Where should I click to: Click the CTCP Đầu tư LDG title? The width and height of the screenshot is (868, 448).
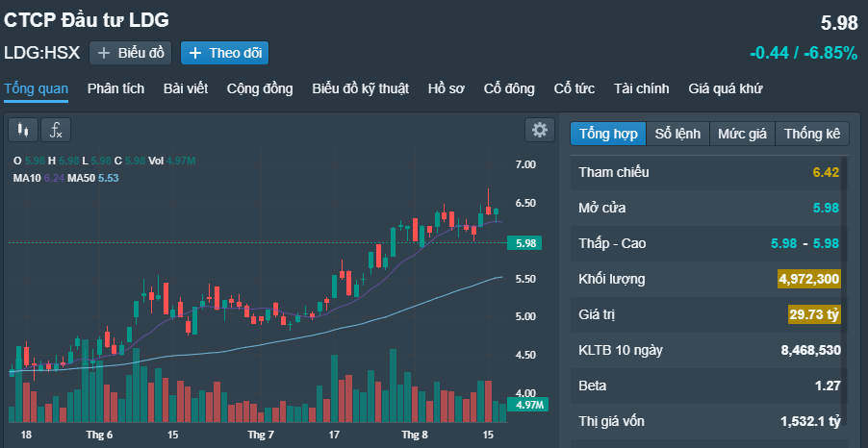coord(87,20)
